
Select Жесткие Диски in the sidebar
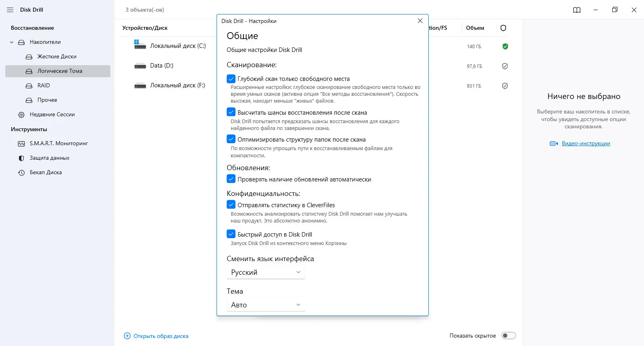(57, 57)
